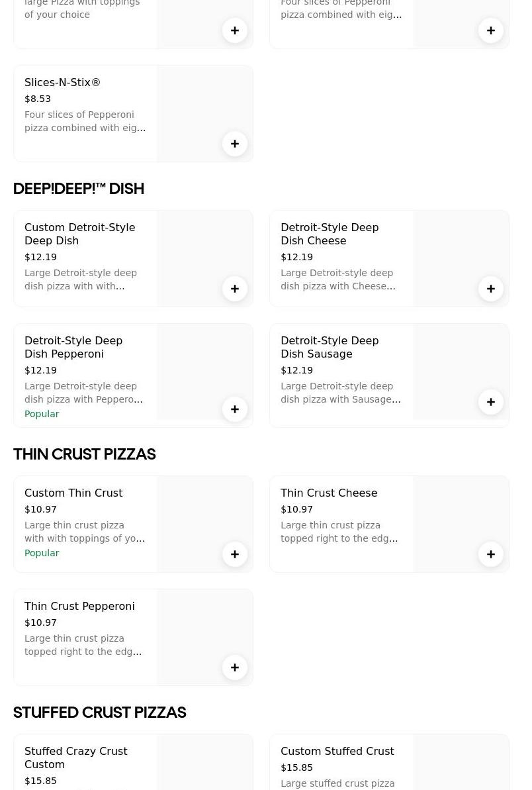Add Detroit-Style Deep Dish Pepperoni to cart
532x790 pixels.
click(235, 409)
